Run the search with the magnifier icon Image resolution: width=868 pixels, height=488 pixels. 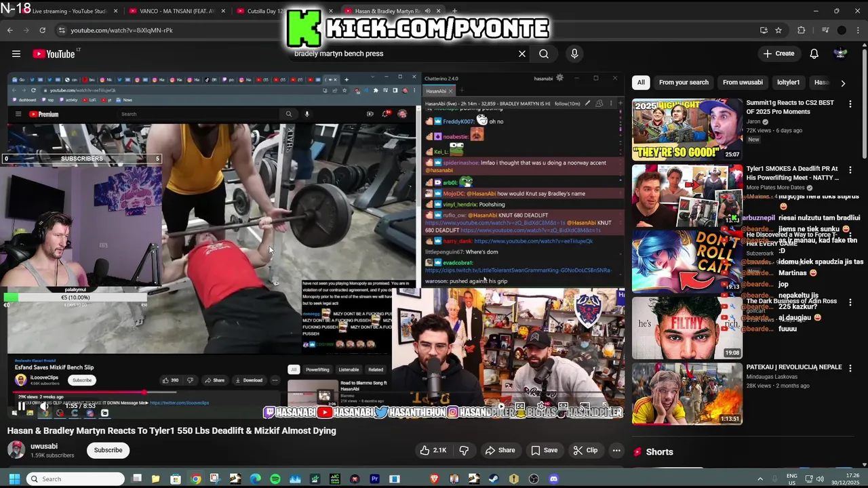click(x=544, y=54)
